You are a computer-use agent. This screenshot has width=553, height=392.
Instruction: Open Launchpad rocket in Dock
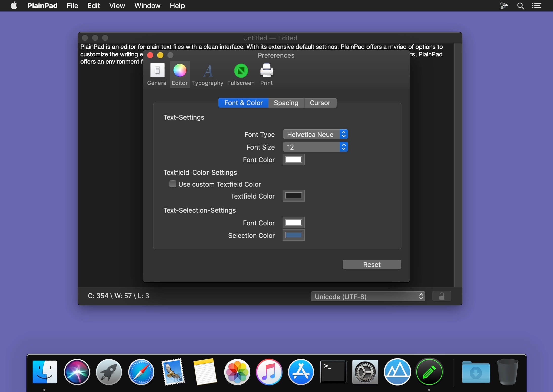pos(109,372)
